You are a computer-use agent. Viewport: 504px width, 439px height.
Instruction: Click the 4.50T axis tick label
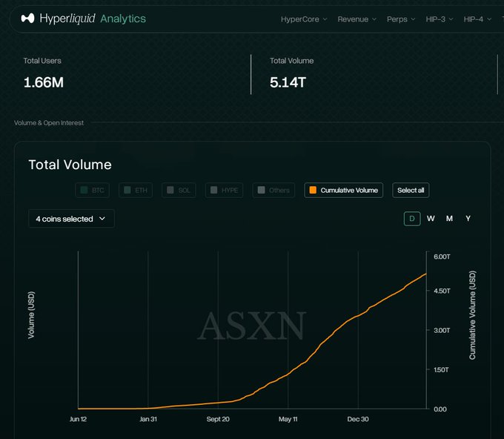point(442,291)
